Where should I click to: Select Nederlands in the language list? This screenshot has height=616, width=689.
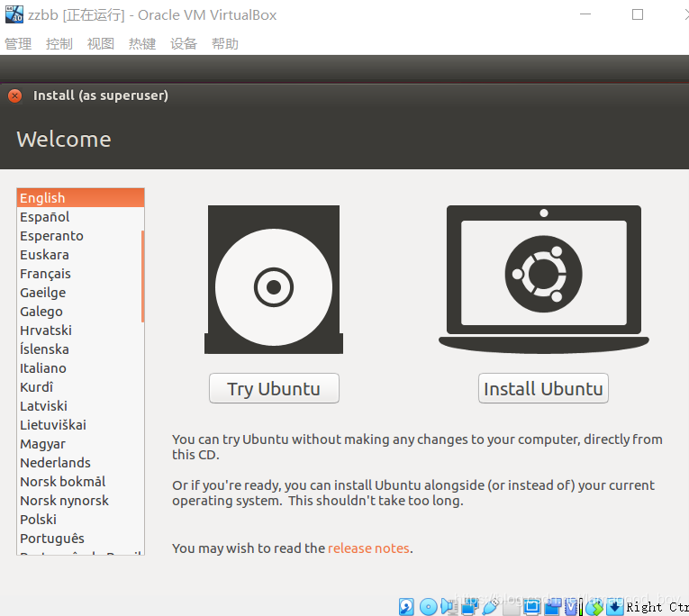80,462
